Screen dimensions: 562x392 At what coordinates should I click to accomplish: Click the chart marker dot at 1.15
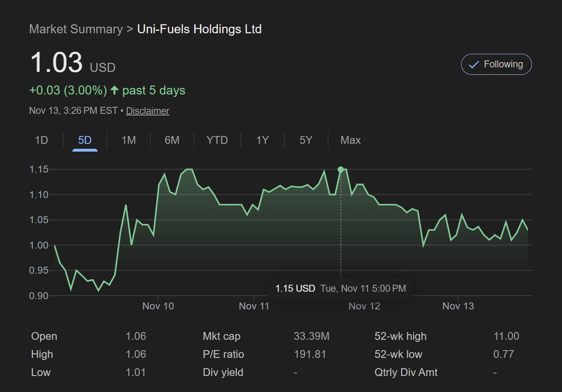pos(340,169)
